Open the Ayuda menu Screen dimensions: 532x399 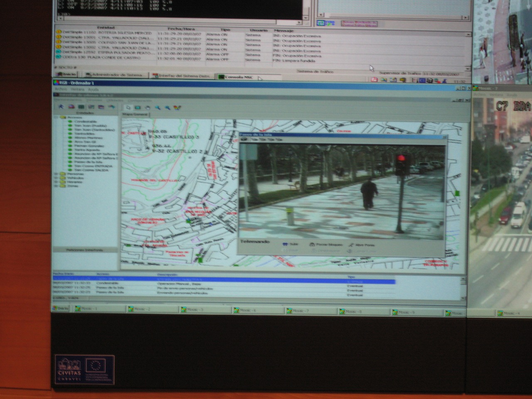[93, 89]
